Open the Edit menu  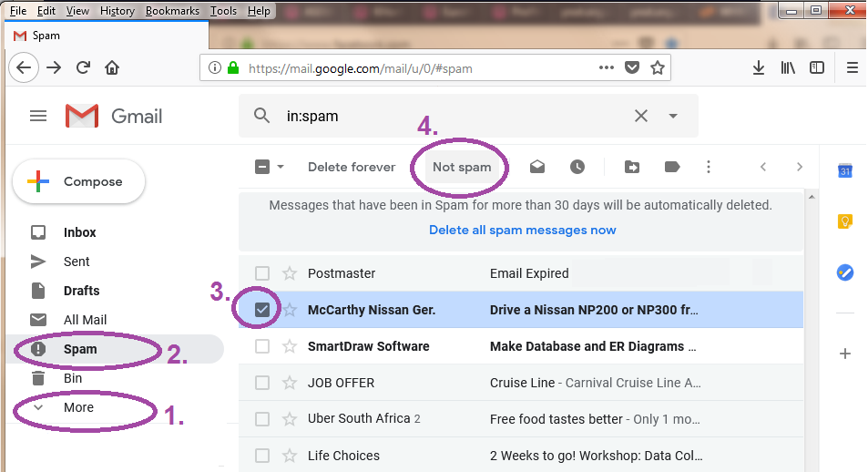coord(46,11)
